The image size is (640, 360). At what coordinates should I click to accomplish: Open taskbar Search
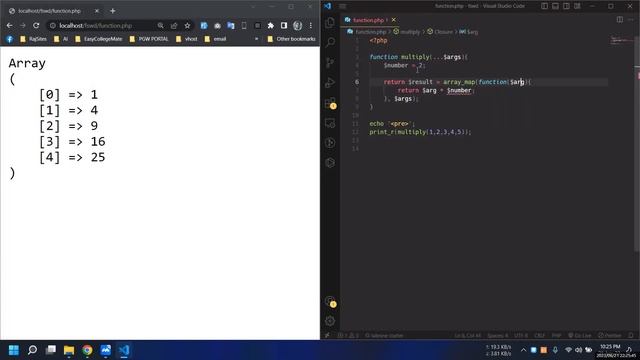coord(32,350)
